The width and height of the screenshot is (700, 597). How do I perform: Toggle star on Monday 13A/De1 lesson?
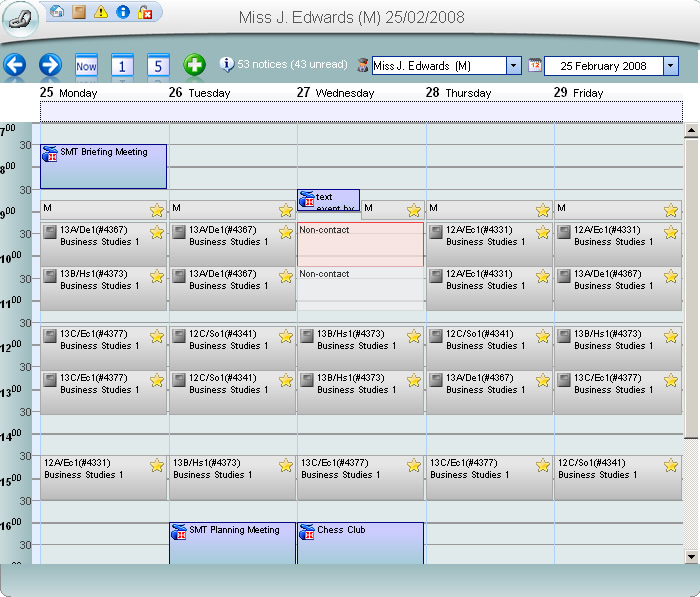point(157,233)
